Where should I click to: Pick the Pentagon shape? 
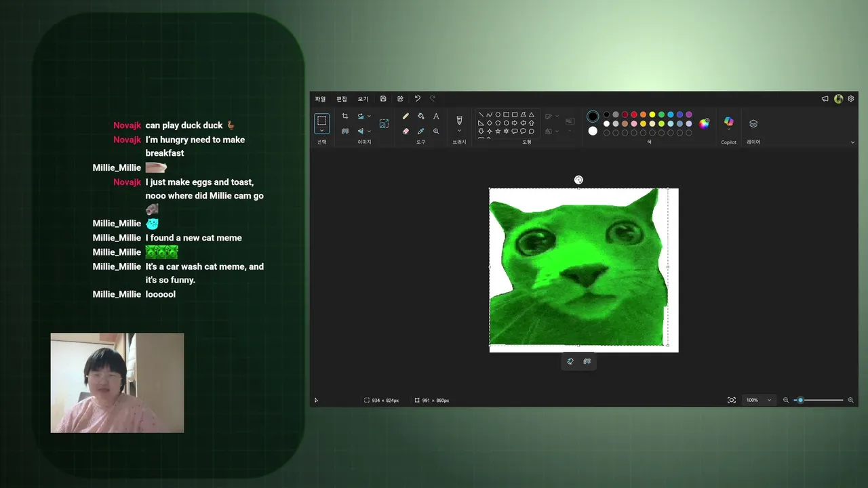pyautogui.click(x=498, y=123)
